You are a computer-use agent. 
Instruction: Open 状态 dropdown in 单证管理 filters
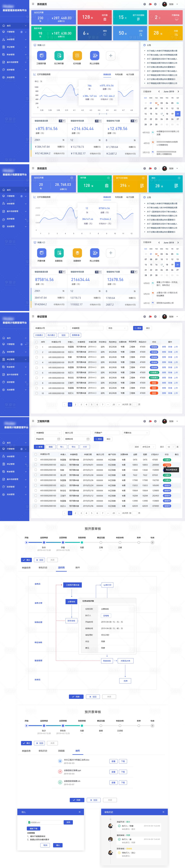coord(117,328)
